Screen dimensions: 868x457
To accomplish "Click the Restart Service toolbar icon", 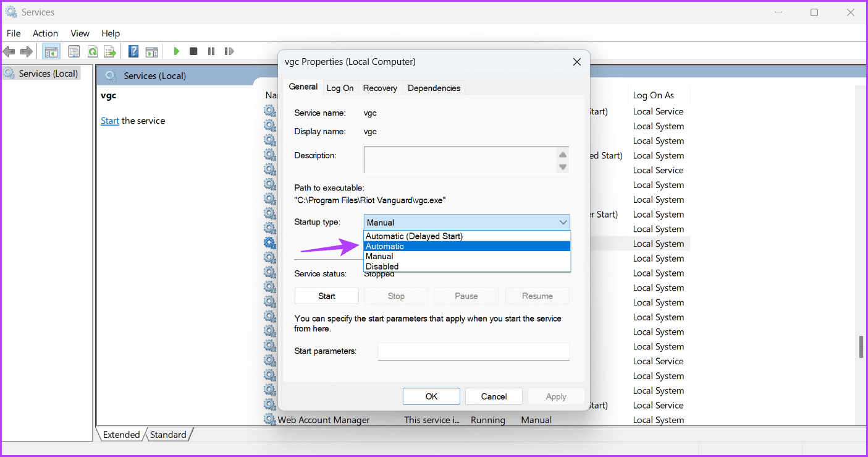I will point(229,51).
